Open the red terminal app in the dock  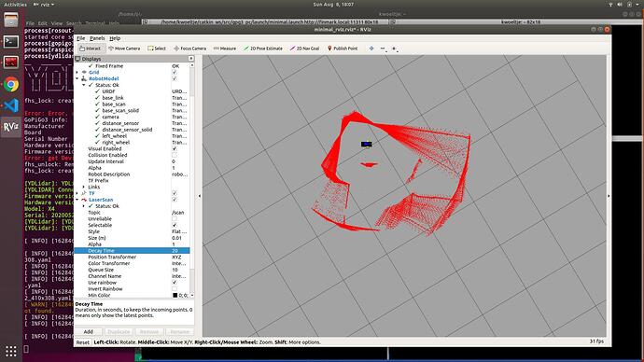[x=11, y=63]
